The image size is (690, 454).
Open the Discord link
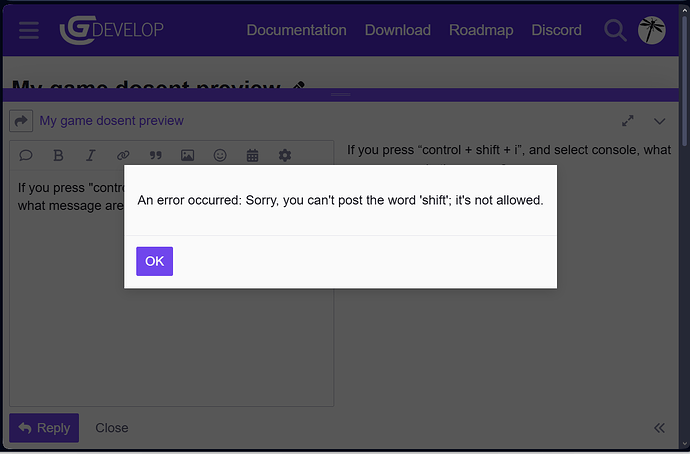(x=556, y=30)
